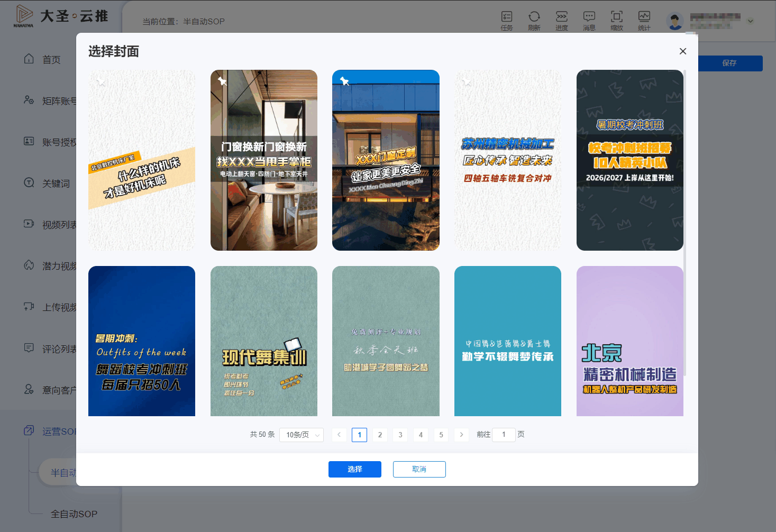Toggle pin on the 门窗换新 cover

click(222, 81)
